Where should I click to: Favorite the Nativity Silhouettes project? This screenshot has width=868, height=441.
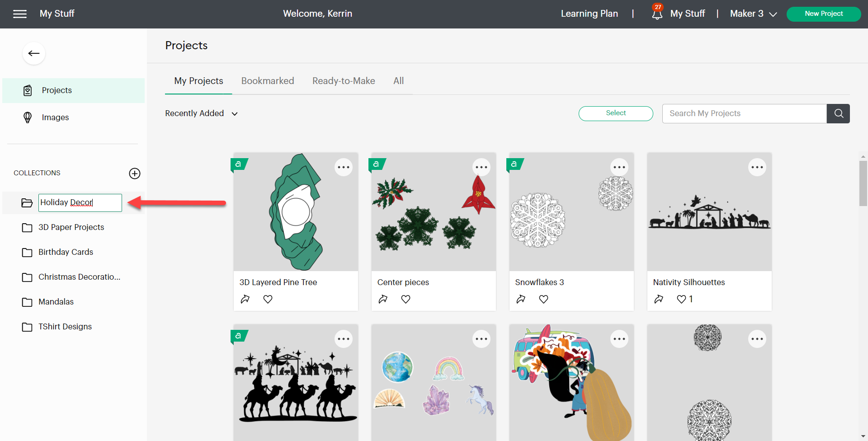pos(681,299)
